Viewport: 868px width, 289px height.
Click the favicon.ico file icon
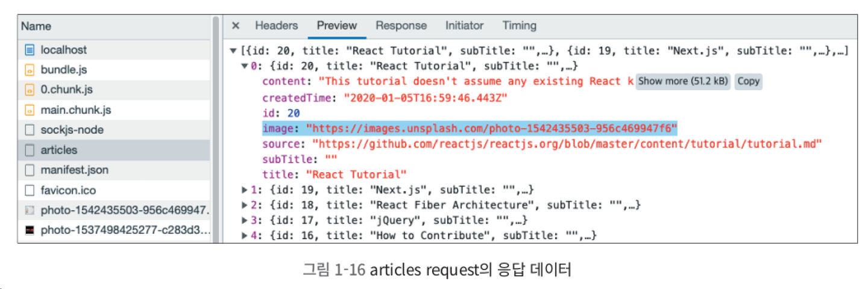[30, 190]
